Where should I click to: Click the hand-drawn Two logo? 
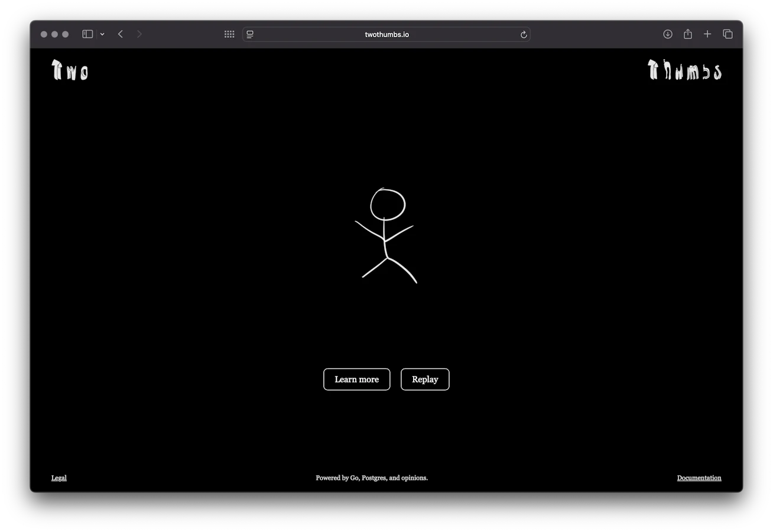tap(70, 70)
